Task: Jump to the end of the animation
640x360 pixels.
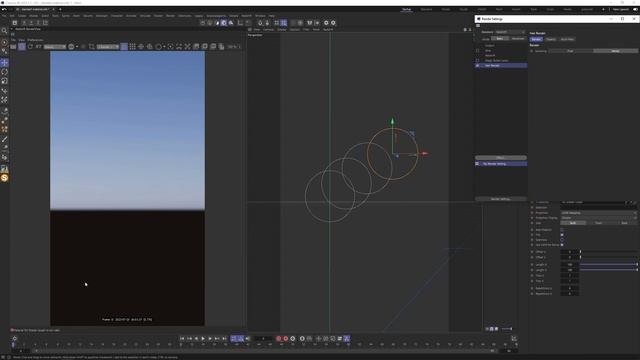Action: point(224,338)
